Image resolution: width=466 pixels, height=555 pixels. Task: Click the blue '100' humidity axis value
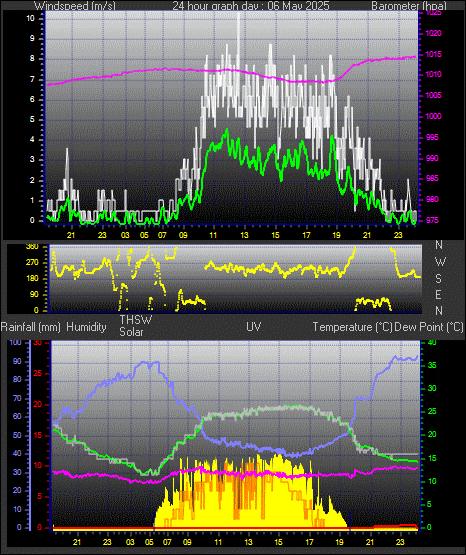[x=16, y=343]
